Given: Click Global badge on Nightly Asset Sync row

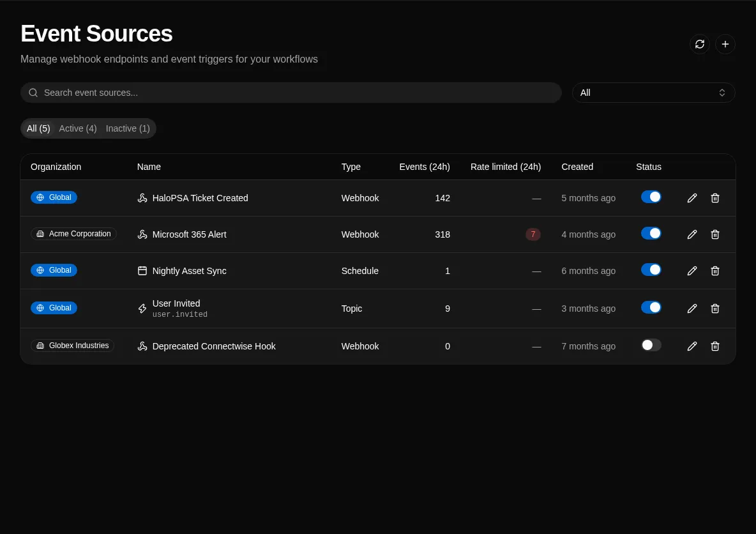Looking at the screenshot, I should pos(54,270).
